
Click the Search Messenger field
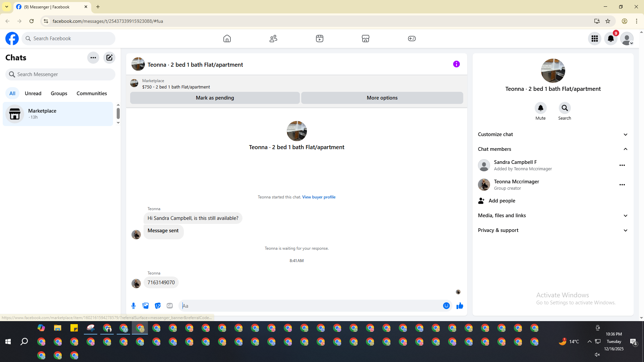pyautogui.click(x=60, y=74)
